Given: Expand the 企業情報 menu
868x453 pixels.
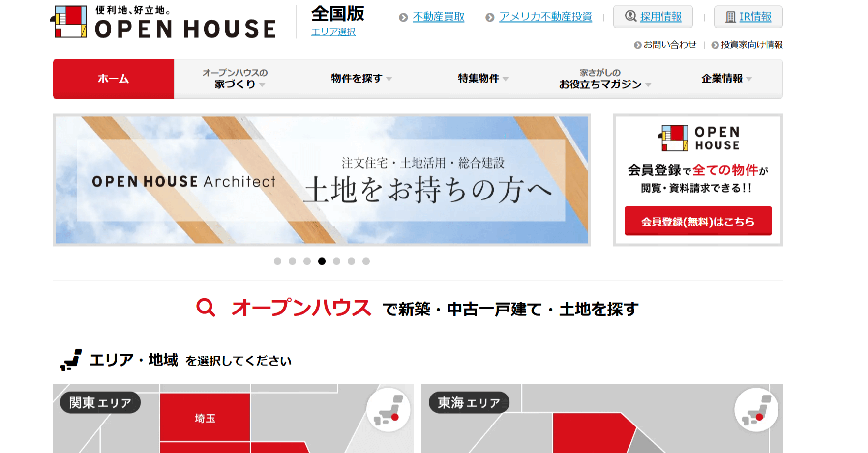Looking at the screenshot, I should pos(722,79).
